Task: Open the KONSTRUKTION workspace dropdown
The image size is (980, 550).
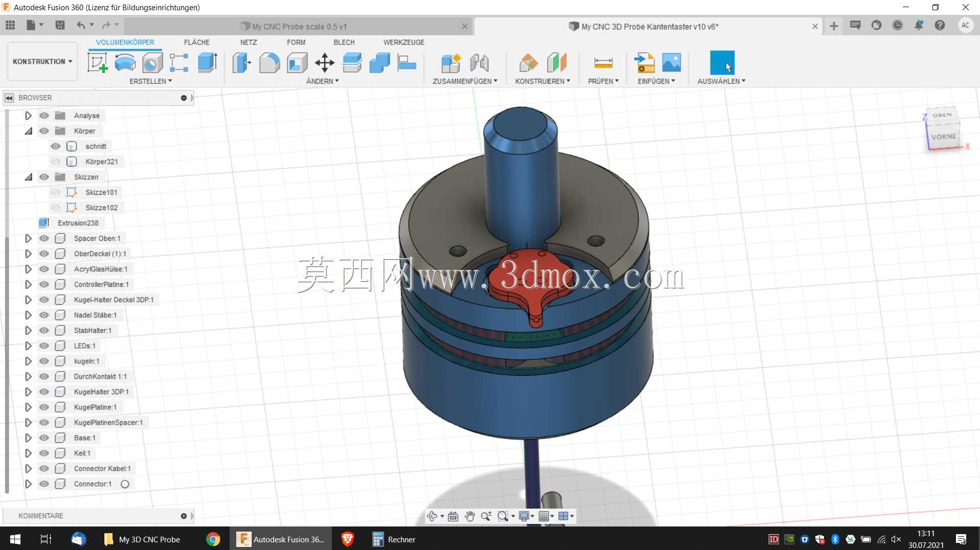Action: tap(42, 61)
